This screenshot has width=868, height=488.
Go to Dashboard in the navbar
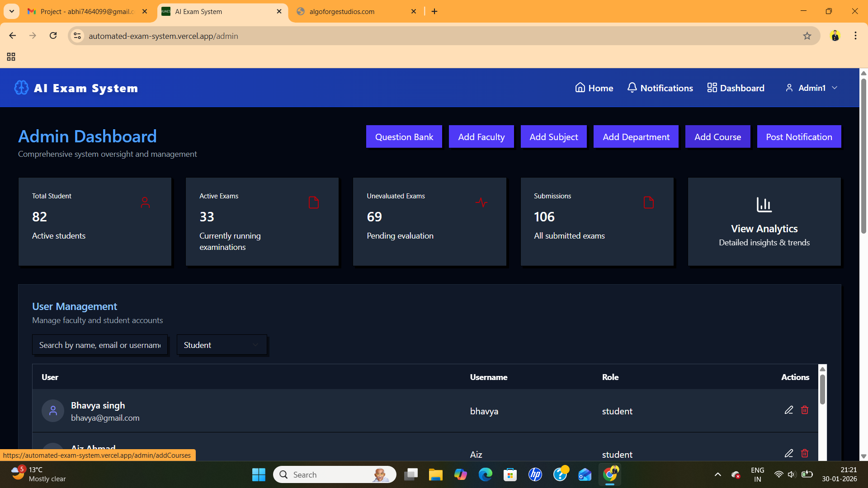(x=736, y=88)
